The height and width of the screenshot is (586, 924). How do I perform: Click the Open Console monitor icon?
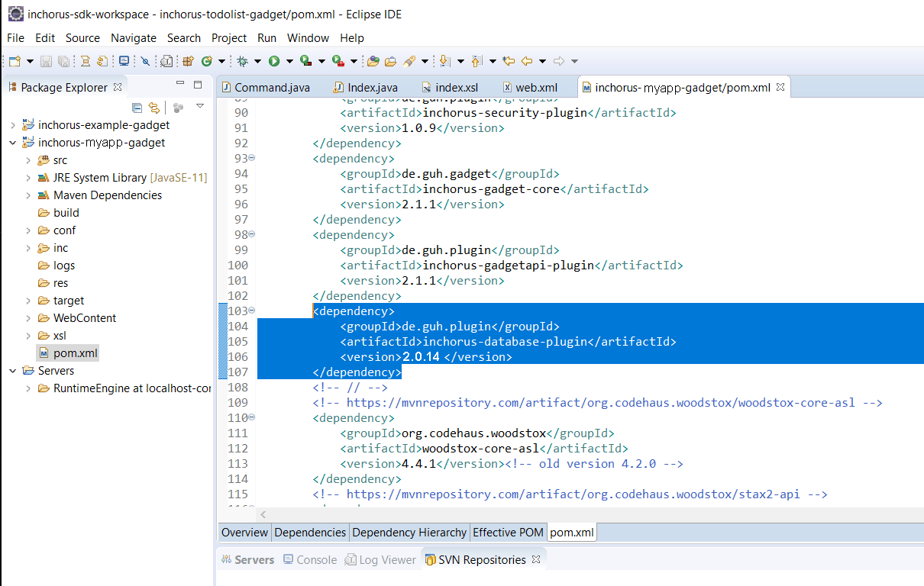pyautogui.click(x=124, y=61)
